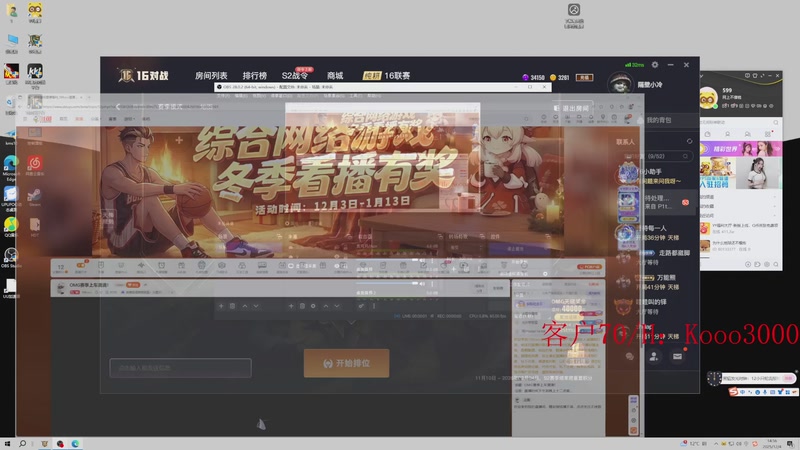Open the OBS Studio desktop shortcut
The image size is (800, 450).
pos(11,258)
